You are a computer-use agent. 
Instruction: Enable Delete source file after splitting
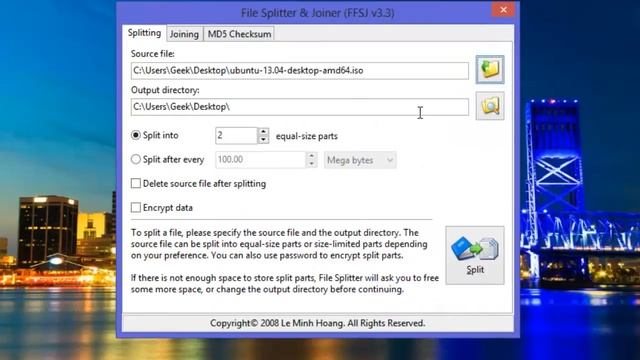(x=136, y=183)
